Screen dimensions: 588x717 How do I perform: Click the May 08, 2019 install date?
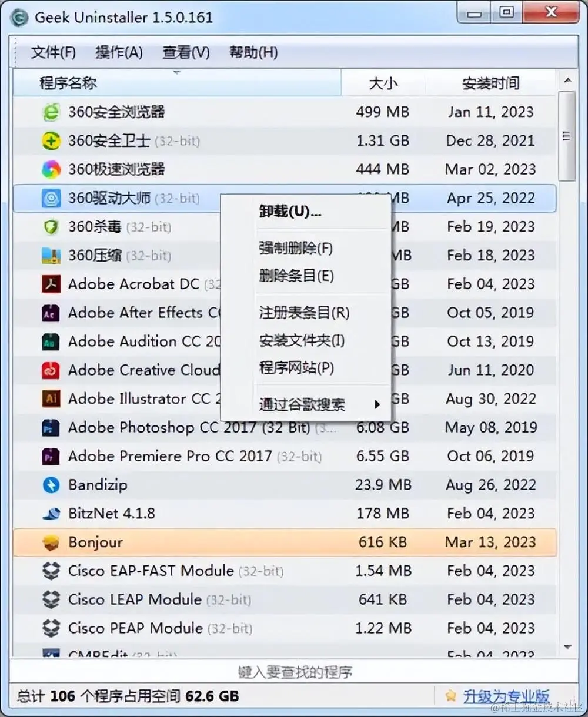pyautogui.click(x=490, y=427)
